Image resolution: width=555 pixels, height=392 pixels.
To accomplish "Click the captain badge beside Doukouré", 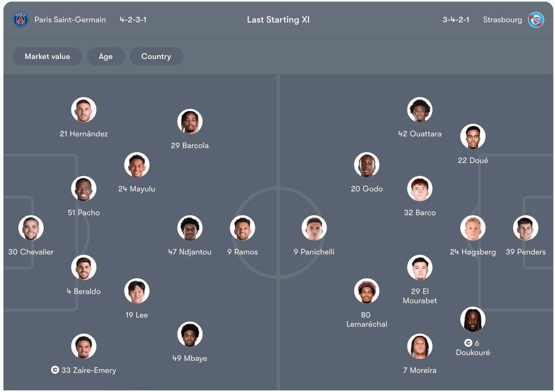I will [x=468, y=343].
